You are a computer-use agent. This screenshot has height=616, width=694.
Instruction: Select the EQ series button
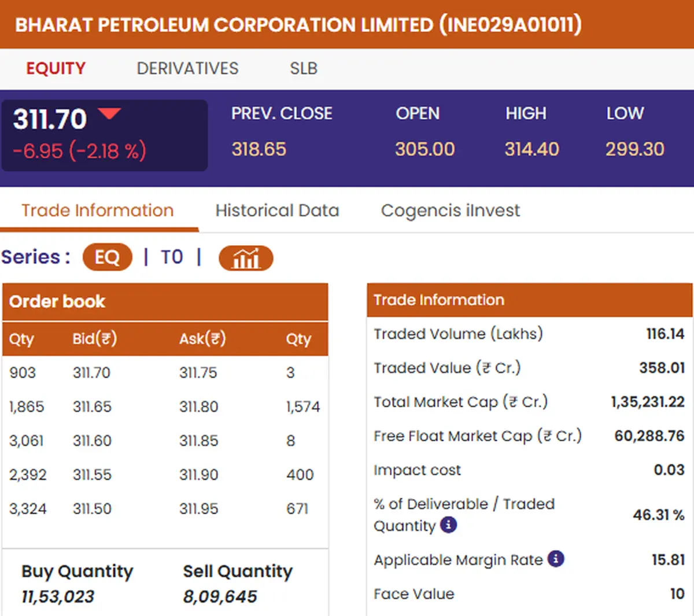pyautogui.click(x=108, y=257)
